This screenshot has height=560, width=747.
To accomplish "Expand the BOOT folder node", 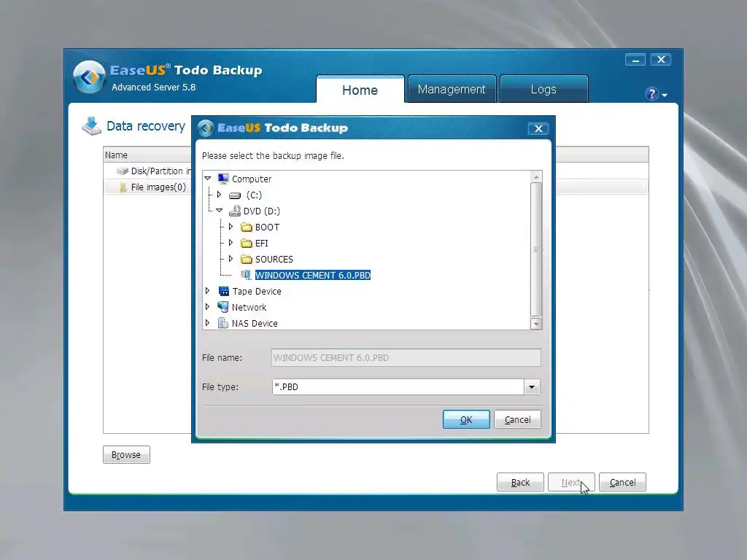I will pyautogui.click(x=231, y=227).
